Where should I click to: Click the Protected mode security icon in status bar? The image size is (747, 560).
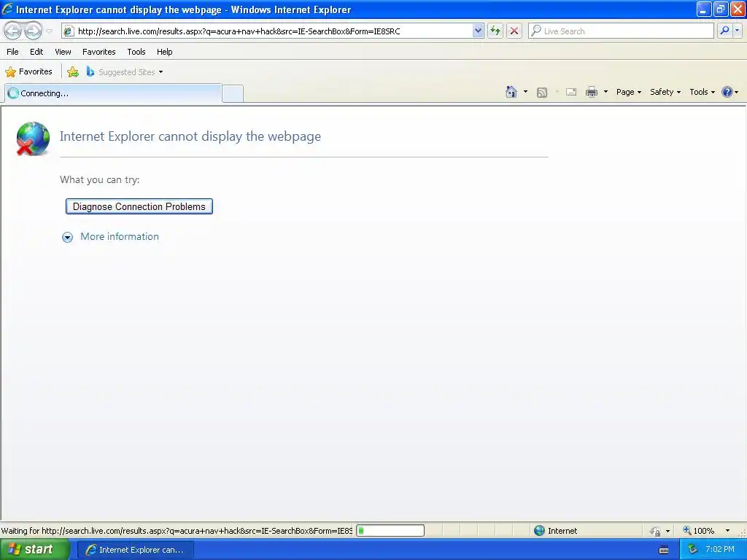point(656,531)
